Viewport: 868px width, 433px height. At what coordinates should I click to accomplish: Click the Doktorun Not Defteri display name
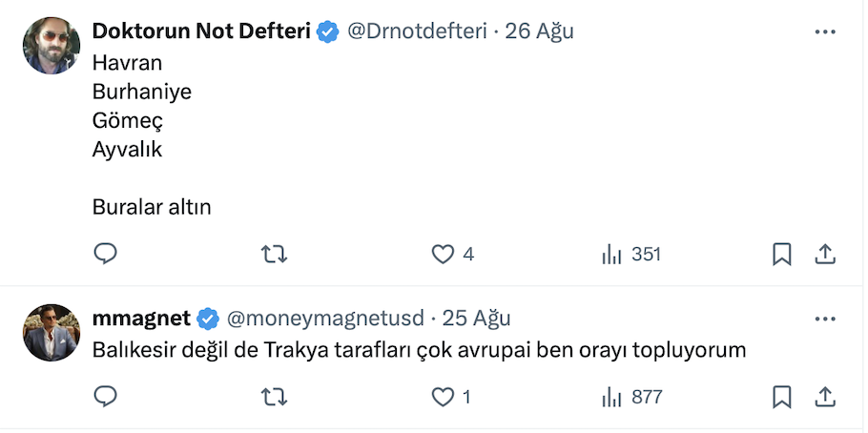(201, 31)
